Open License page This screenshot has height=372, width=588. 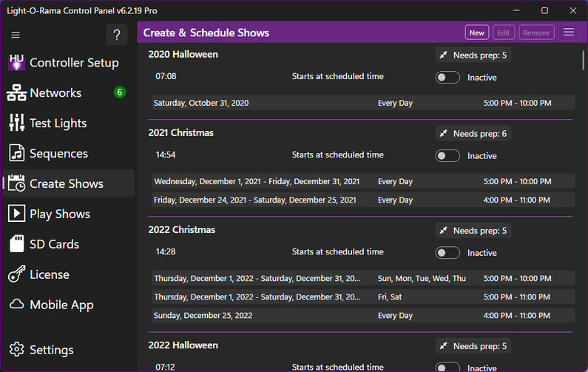50,274
